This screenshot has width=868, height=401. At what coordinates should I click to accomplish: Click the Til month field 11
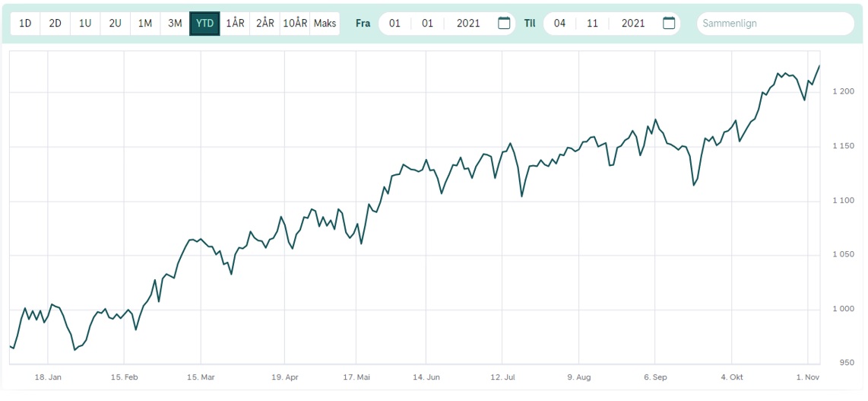592,23
